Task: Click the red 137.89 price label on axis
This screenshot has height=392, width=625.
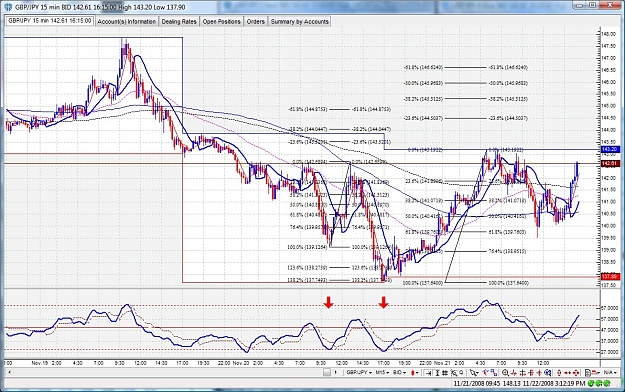Action: click(x=610, y=276)
